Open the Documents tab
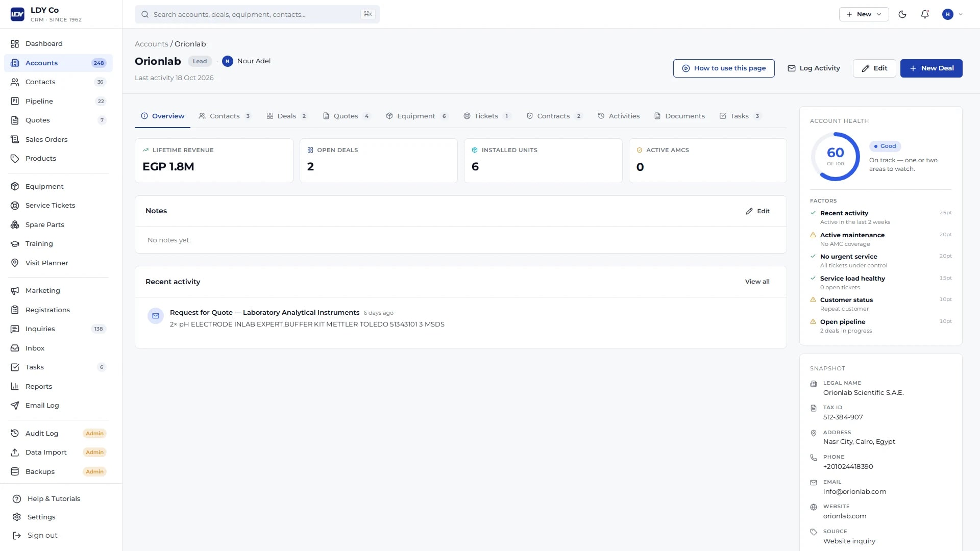Image resolution: width=980 pixels, height=551 pixels. (679, 116)
